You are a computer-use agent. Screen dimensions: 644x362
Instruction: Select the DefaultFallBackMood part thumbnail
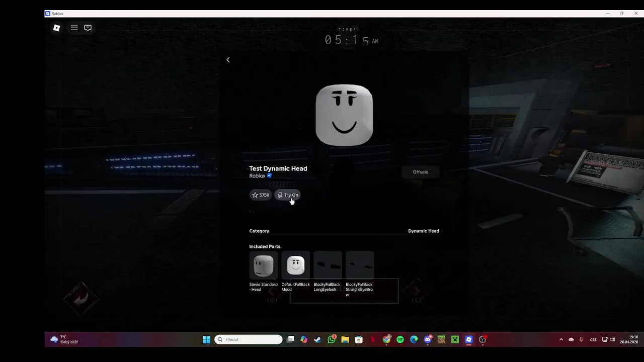[x=295, y=265]
